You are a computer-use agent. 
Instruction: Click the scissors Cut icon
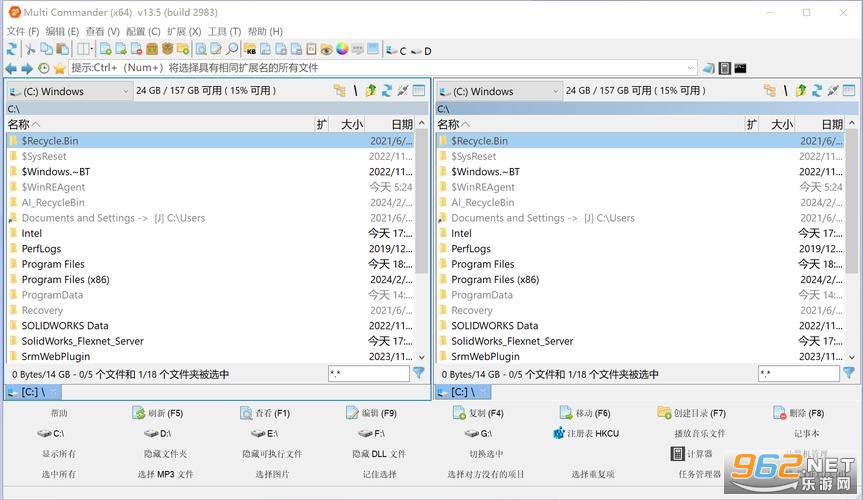[x=30, y=50]
